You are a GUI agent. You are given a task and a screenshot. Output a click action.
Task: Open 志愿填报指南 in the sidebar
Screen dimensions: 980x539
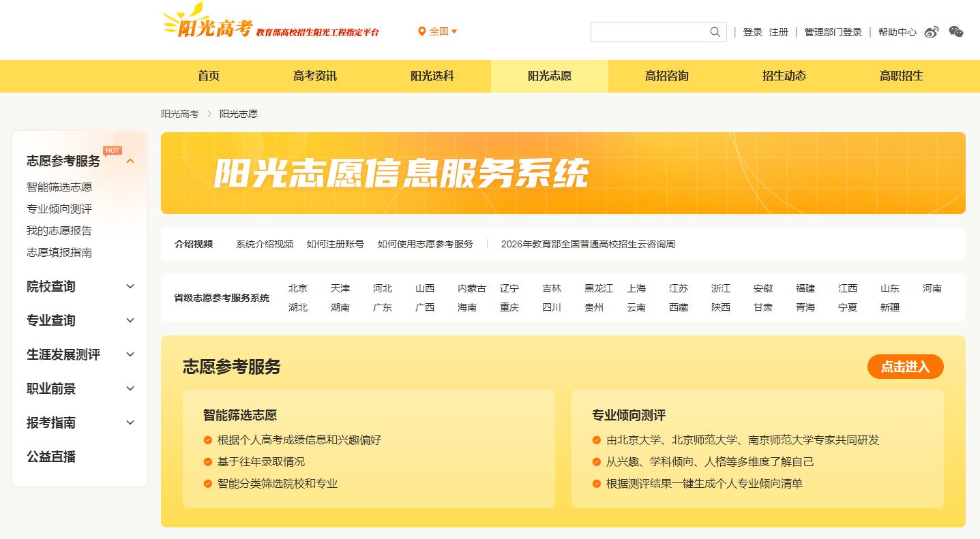59,252
